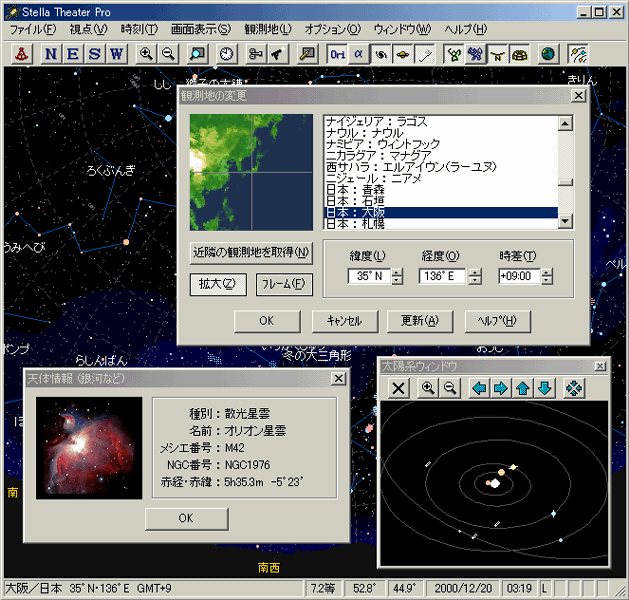Click the 更新(A) button
629x600 pixels.
point(420,321)
